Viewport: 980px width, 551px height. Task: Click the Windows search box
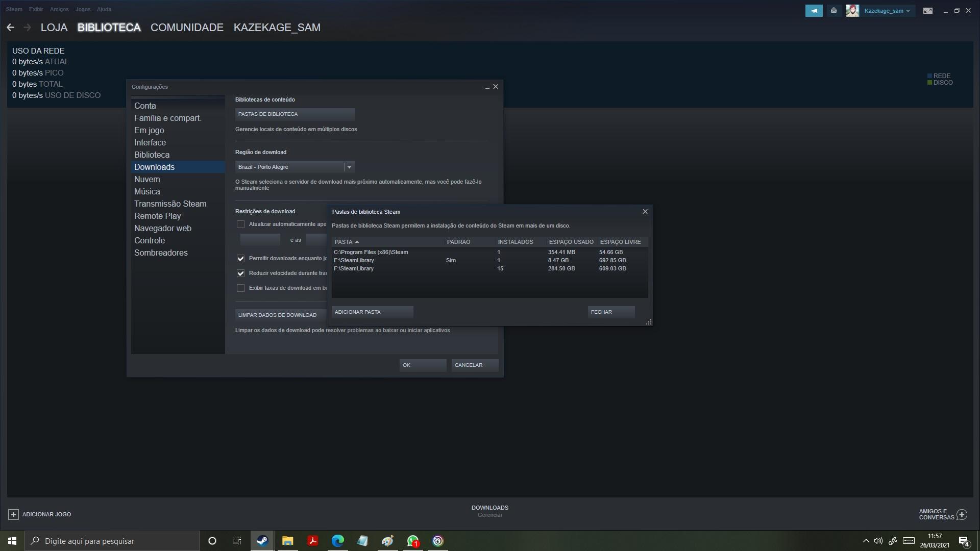[x=112, y=541]
